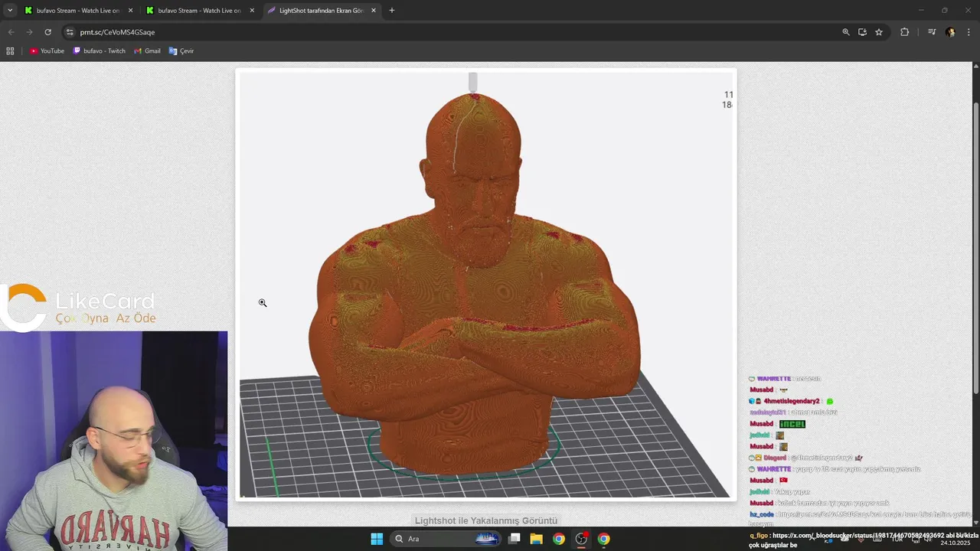Image resolution: width=980 pixels, height=551 pixels.
Task: Click the Diagard chat message
Action: [x=806, y=458]
